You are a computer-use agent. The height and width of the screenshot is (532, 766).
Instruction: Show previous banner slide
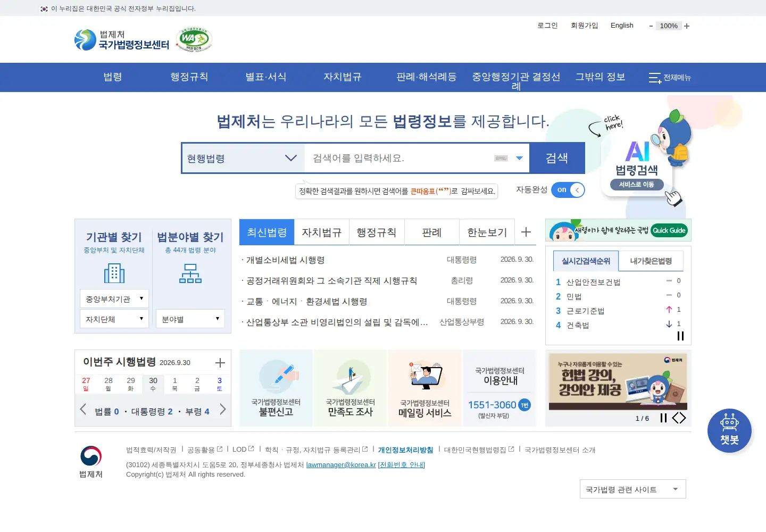click(x=676, y=418)
